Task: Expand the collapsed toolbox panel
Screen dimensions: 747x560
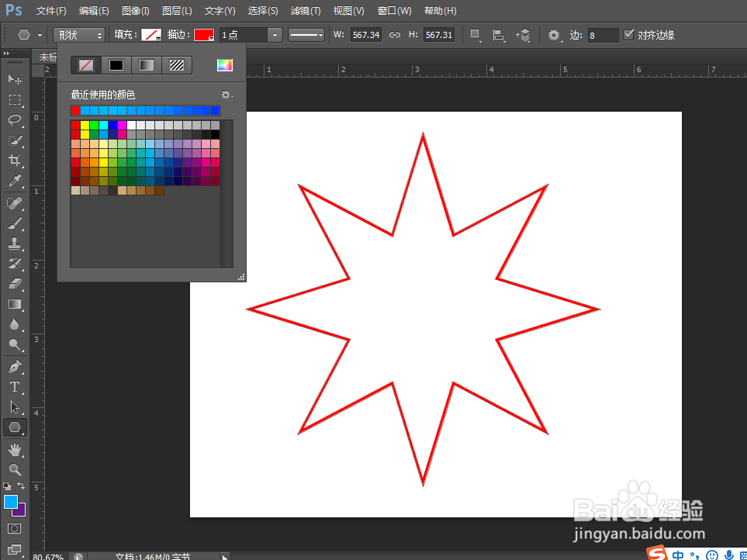Action: click(x=6, y=54)
